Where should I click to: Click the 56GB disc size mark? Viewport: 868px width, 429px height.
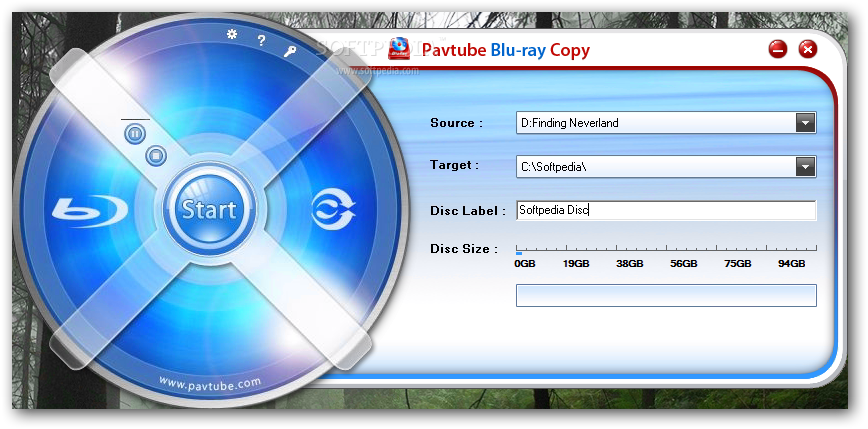(683, 264)
